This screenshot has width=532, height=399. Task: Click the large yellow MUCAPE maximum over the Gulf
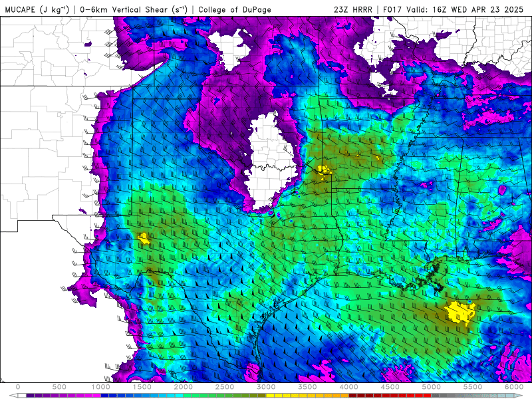pos(460,313)
